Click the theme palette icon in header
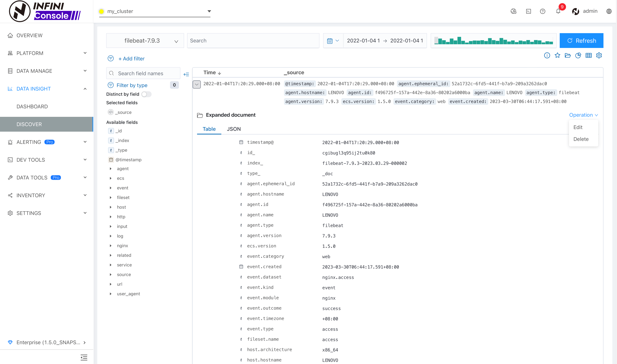The width and height of the screenshot is (617, 364). click(x=513, y=11)
